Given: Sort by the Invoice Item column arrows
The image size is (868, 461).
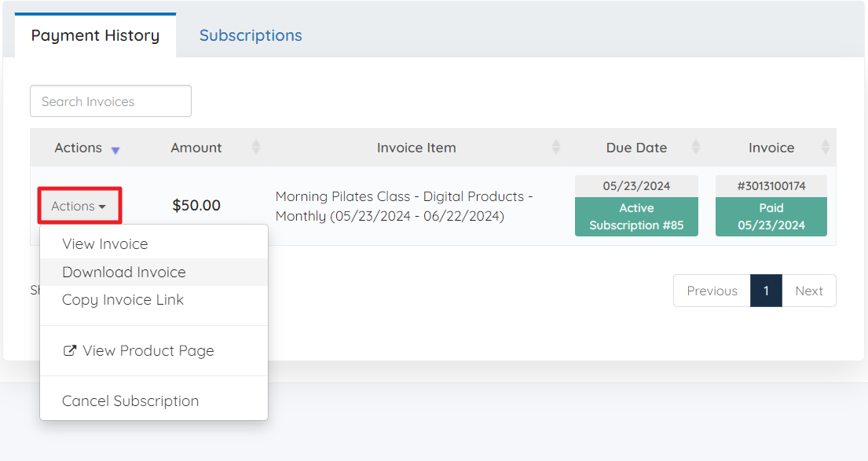Looking at the screenshot, I should tap(556, 148).
